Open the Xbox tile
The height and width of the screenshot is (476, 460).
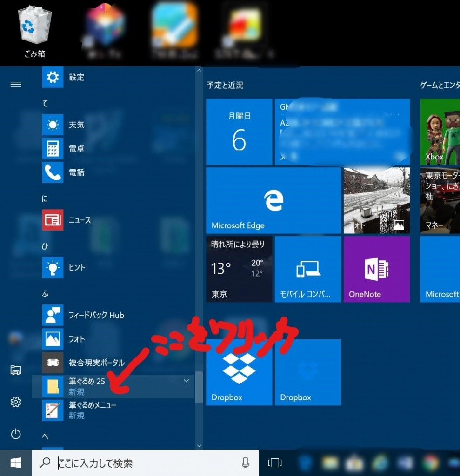click(440, 132)
